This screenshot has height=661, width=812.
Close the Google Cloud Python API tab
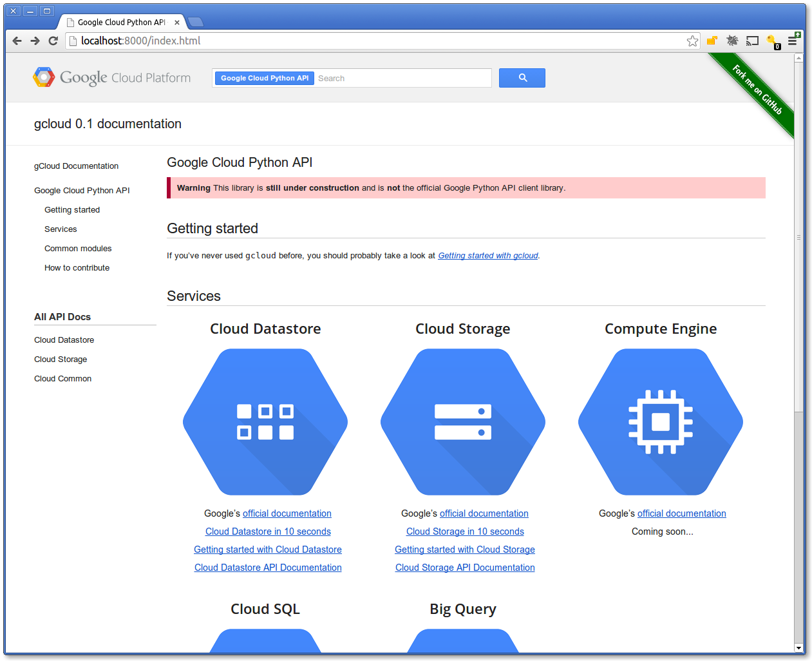point(177,22)
